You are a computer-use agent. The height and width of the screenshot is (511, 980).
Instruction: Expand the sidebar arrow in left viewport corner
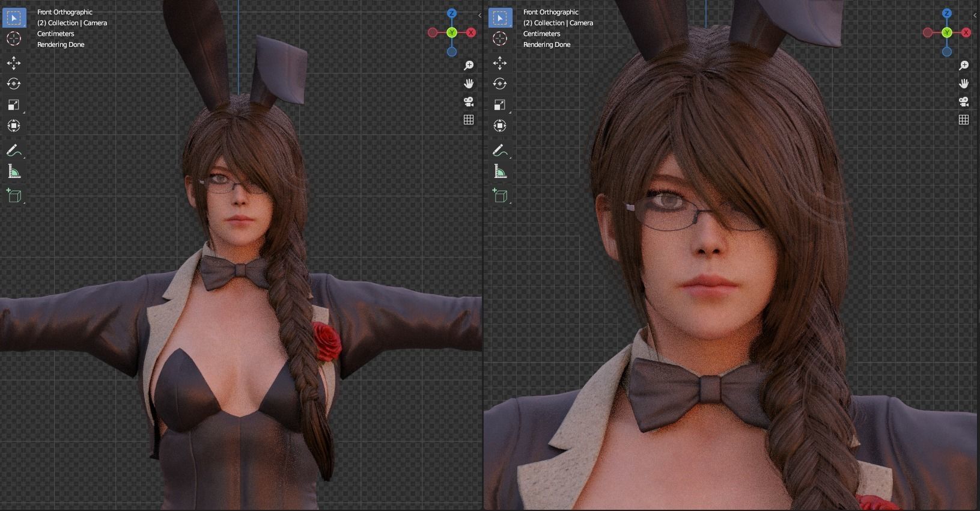[x=479, y=15]
